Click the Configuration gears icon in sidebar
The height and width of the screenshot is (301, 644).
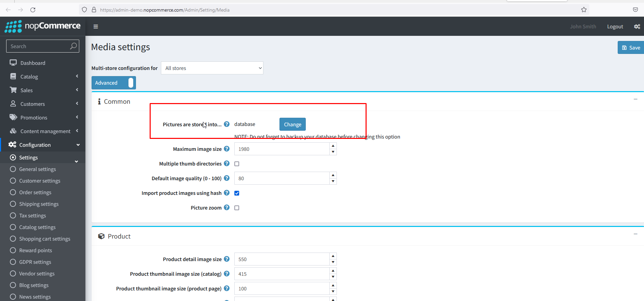click(x=12, y=145)
